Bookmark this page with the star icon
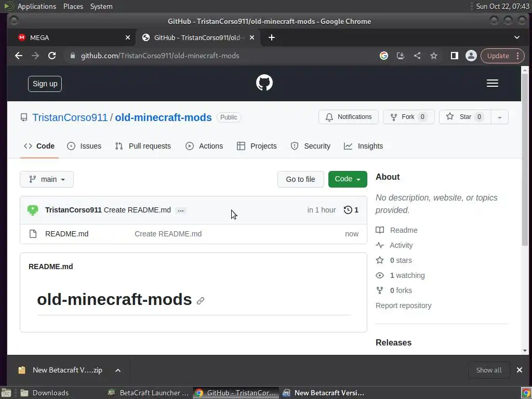532x399 pixels. (434, 56)
